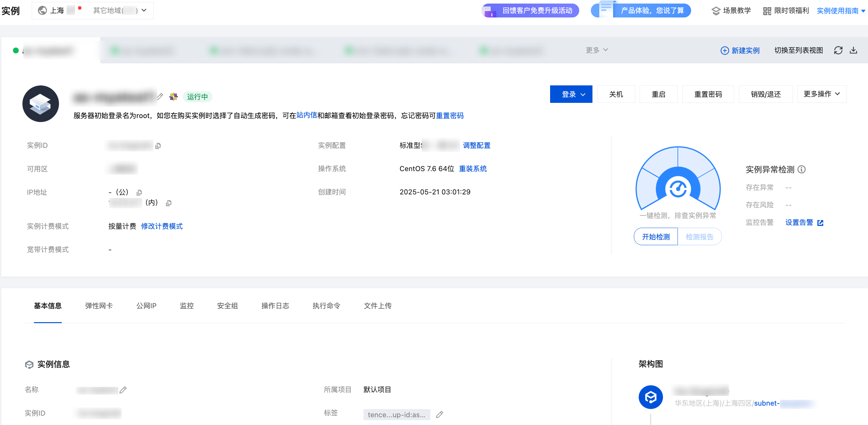Click the globe icon next to 上海
Image resolution: width=868 pixels, height=425 pixels.
[x=42, y=10]
